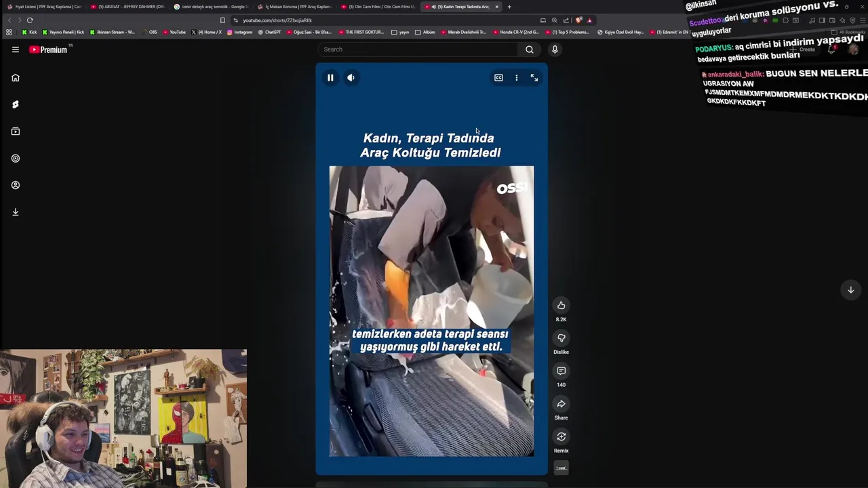Screen dimensions: 868x488
Task: Open the screen cast icon in address bar
Action: [543, 20]
